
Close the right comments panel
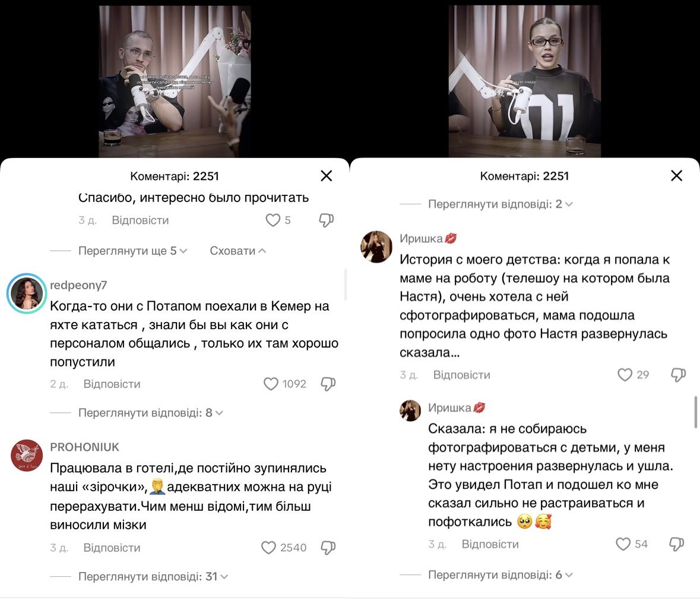676,176
